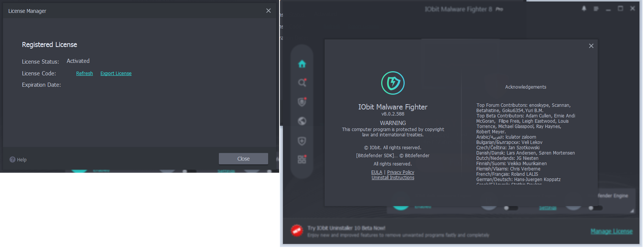Click the 'French/Français: Roland LALIS' line
Screen dimensions: 644x250
(x=507, y=174)
